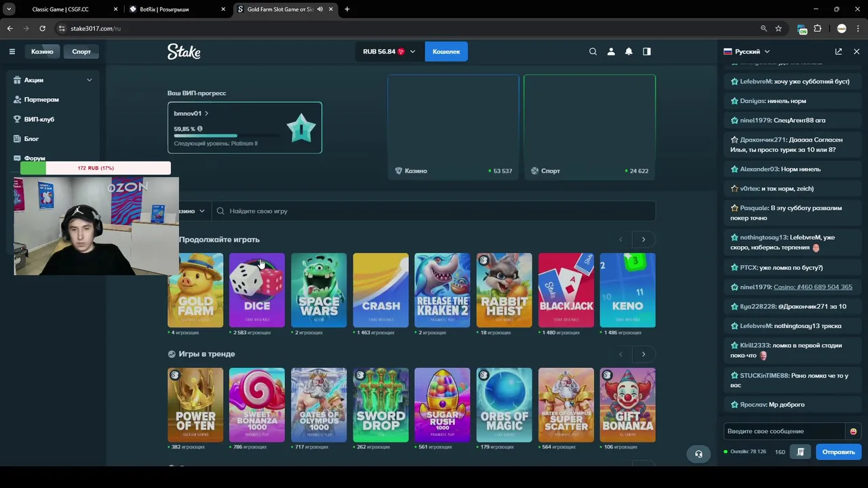
Task: Open browser zoom magnifier in address bar
Action: [764, 28]
